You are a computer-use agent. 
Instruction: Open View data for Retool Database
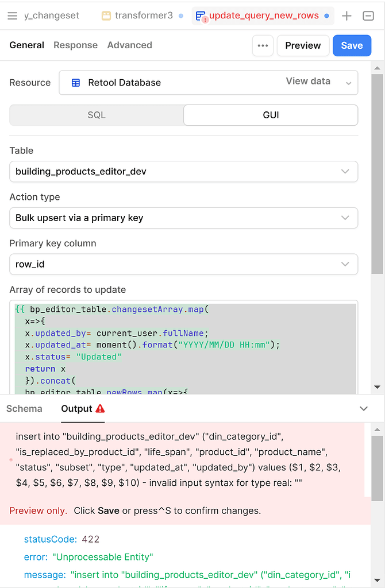click(308, 81)
